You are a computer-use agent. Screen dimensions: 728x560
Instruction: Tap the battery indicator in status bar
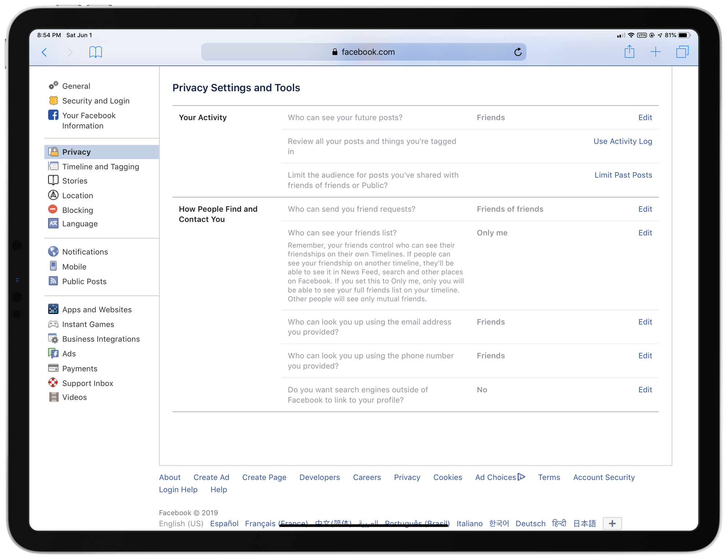tap(684, 35)
